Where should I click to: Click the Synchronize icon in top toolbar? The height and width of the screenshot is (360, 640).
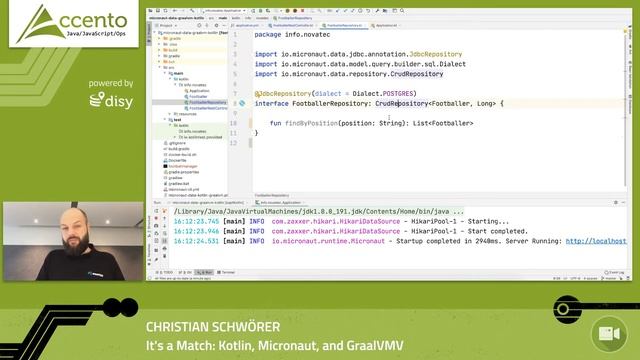point(165,11)
